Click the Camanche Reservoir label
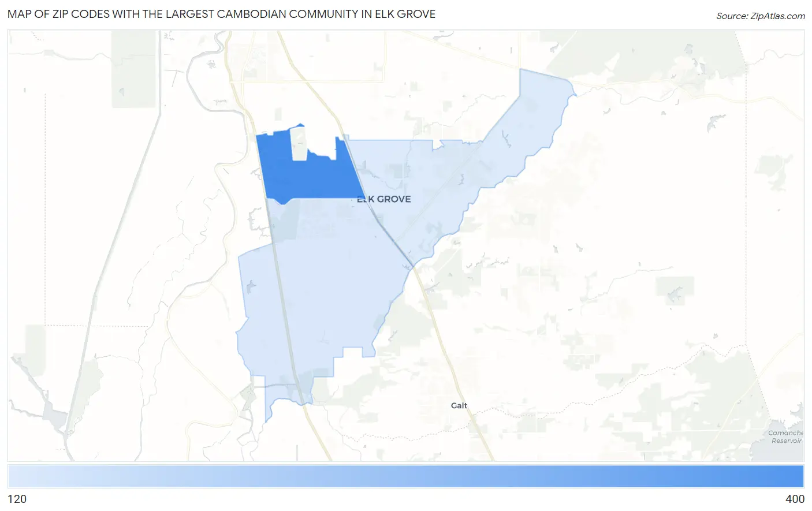This screenshot has height=511, width=812. click(x=785, y=437)
